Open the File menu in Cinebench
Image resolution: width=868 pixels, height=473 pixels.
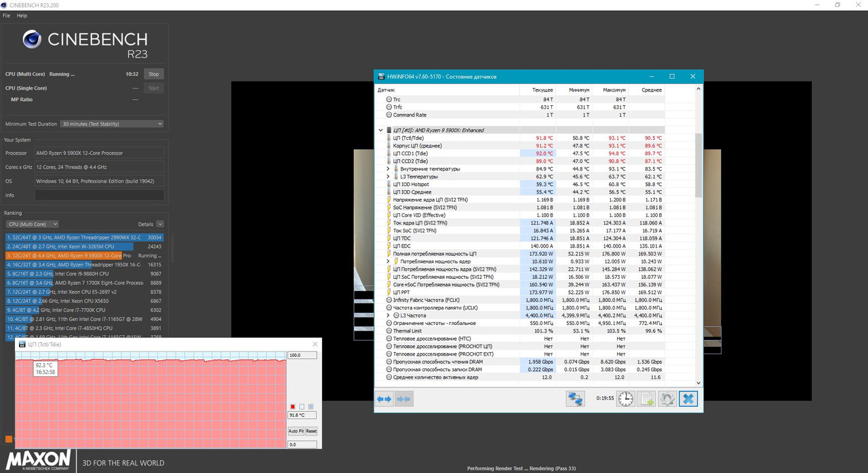tap(7, 15)
